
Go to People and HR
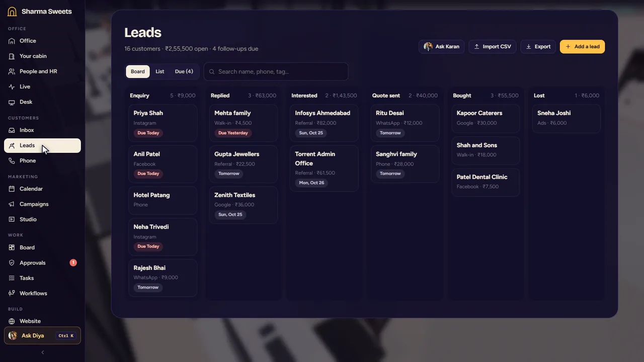click(x=42, y=71)
